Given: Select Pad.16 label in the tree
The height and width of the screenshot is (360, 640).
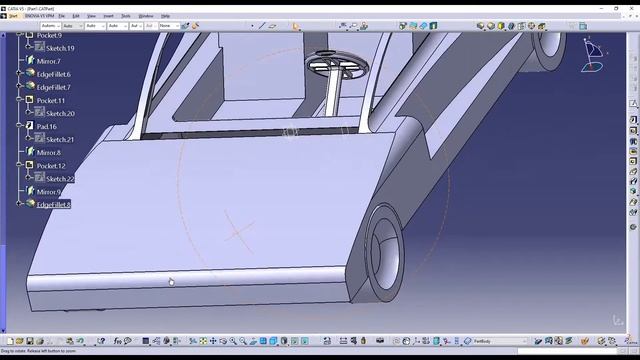Looking at the screenshot, I should pyautogui.click(x=47, y=127).
